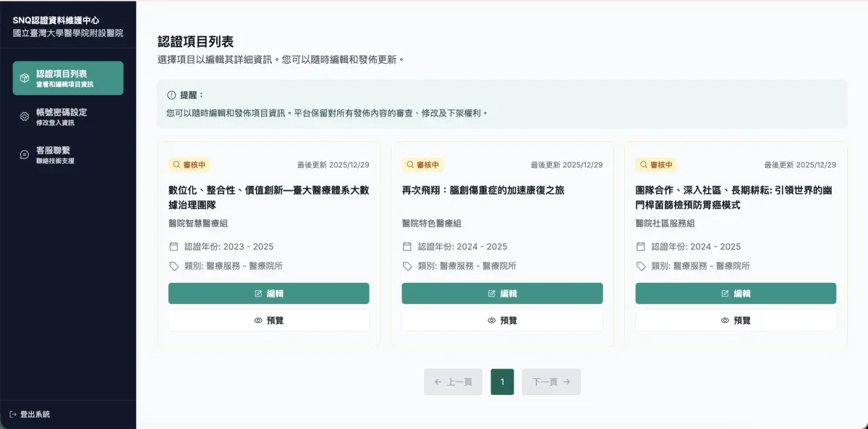
Task: Click the tag icon beside 類別 on third card
Action: (x=641, y=266)
